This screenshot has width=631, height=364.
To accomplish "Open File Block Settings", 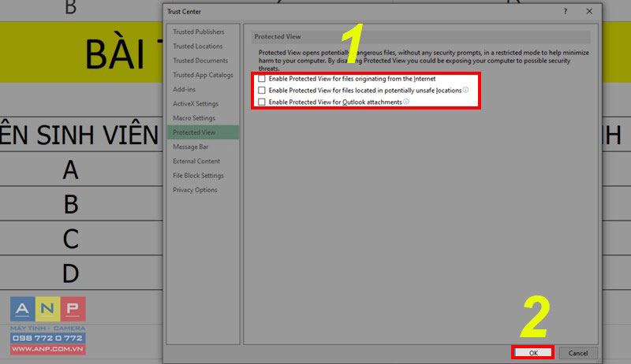I will (x=203, y=176).
